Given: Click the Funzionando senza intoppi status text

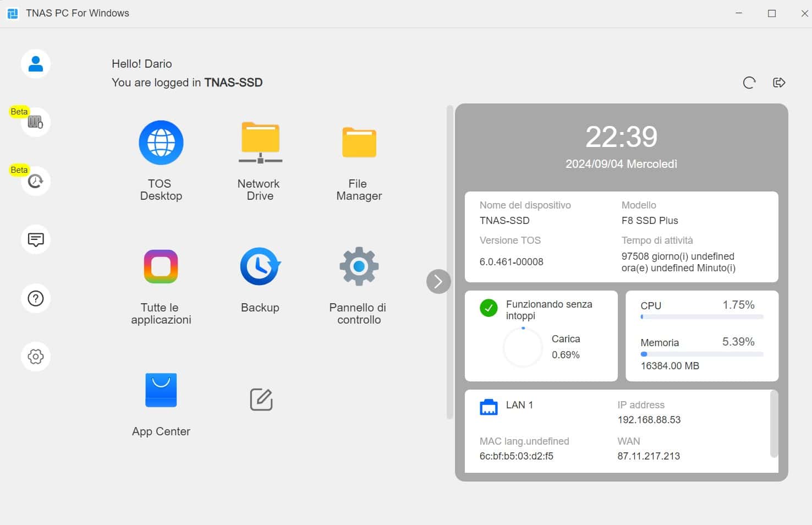Looking at the screenshot, I should pos(549,310).
